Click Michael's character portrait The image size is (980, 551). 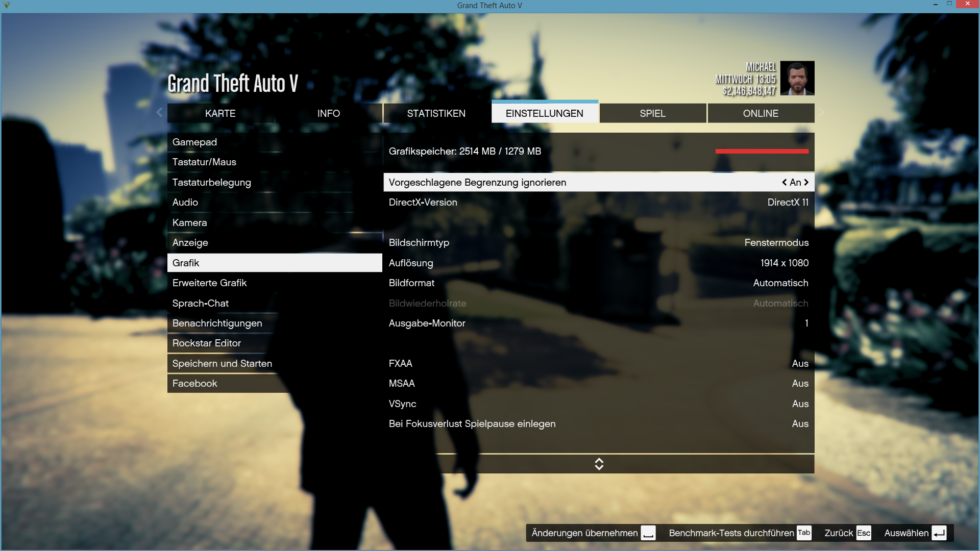pyautogui.click(x=797, y=78)
